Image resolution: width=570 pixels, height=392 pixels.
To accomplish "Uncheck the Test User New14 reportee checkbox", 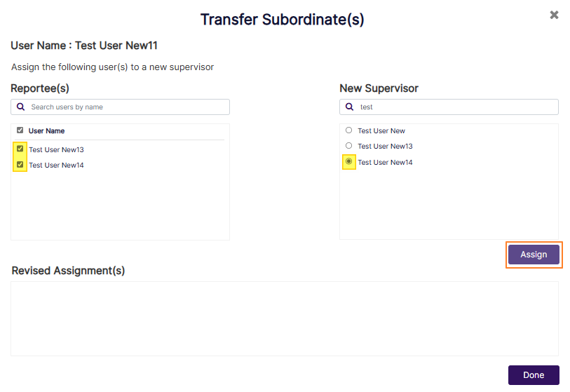I will pyautogui.click(x=20, y=165).
